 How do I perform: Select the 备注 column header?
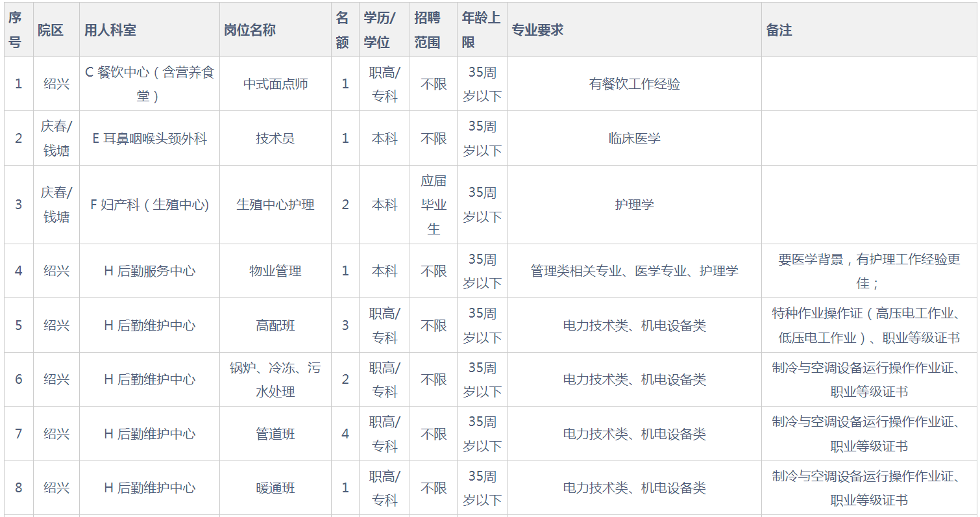(779, 30)
